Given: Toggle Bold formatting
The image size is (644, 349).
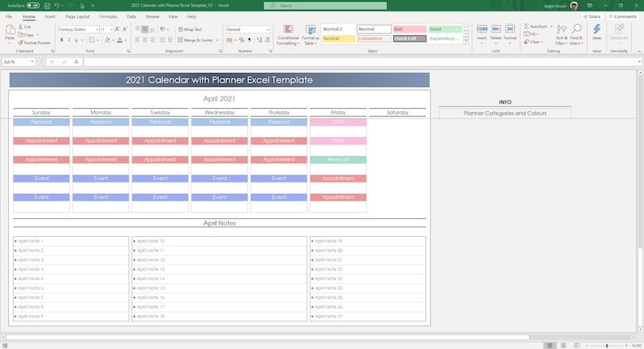Looking at the screenshot, I should tap(62, 41).
